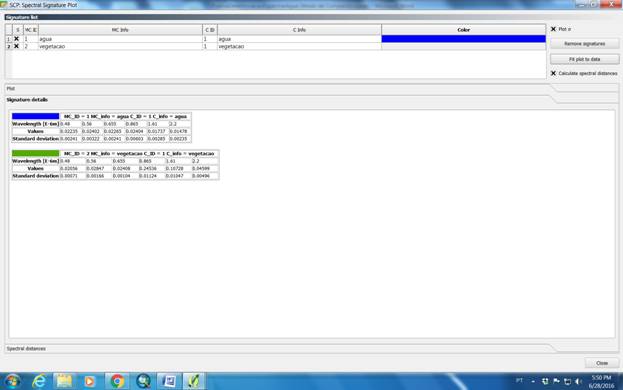The width and height of the screenshot is (623, 390).
Task: Launch the media player taskbar icon
Action: (89, 381)
